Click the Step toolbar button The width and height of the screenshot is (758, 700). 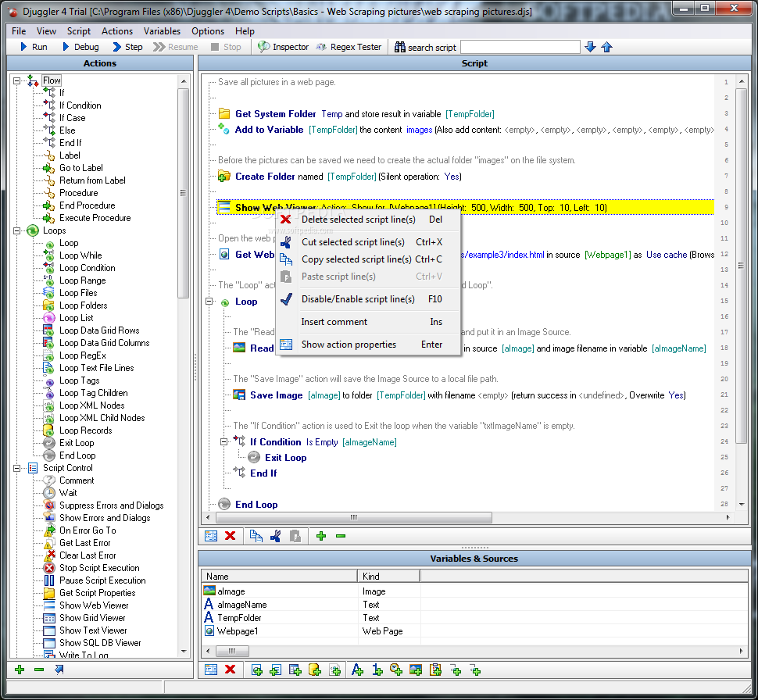pos(127,47)
